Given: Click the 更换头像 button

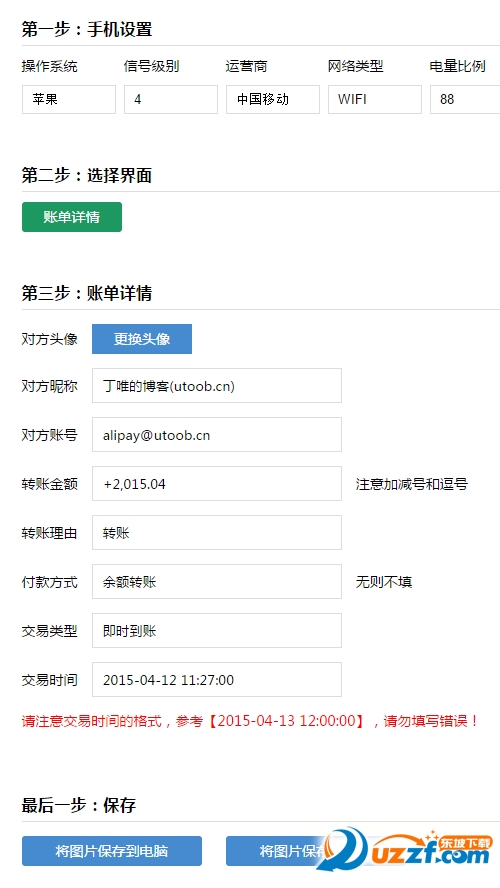Looking at the screenshot, I should [x=142, y=339].
